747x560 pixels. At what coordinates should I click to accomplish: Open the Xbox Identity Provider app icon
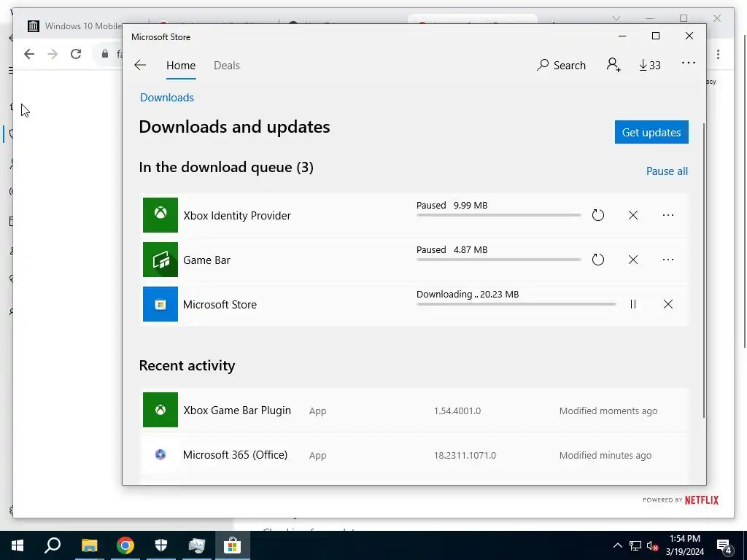pyautogui.click(x=160, y=215)
